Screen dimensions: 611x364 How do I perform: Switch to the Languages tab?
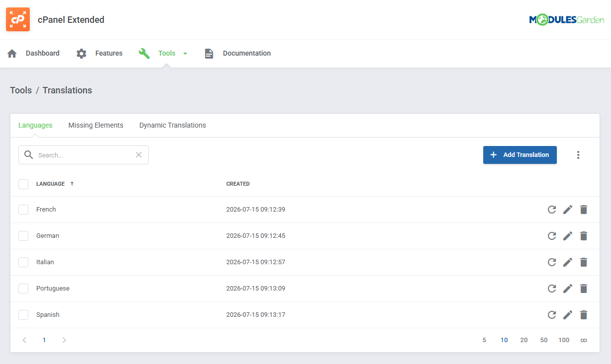click(35, 125)
